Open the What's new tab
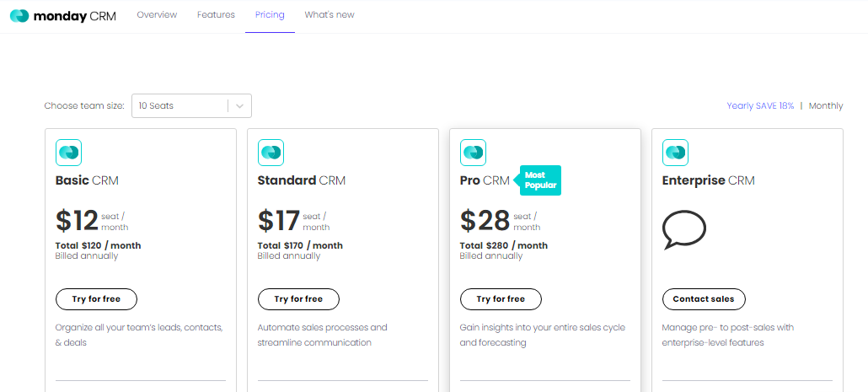This screenshot has height=392, width=868. (330, 15)
